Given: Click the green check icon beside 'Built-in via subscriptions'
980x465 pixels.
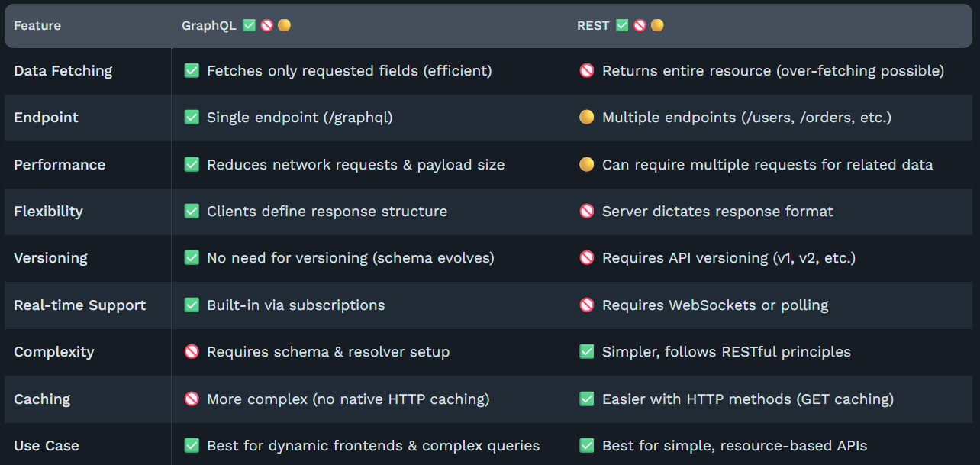Looking at the screenshot, I should [x=192, y=305].
